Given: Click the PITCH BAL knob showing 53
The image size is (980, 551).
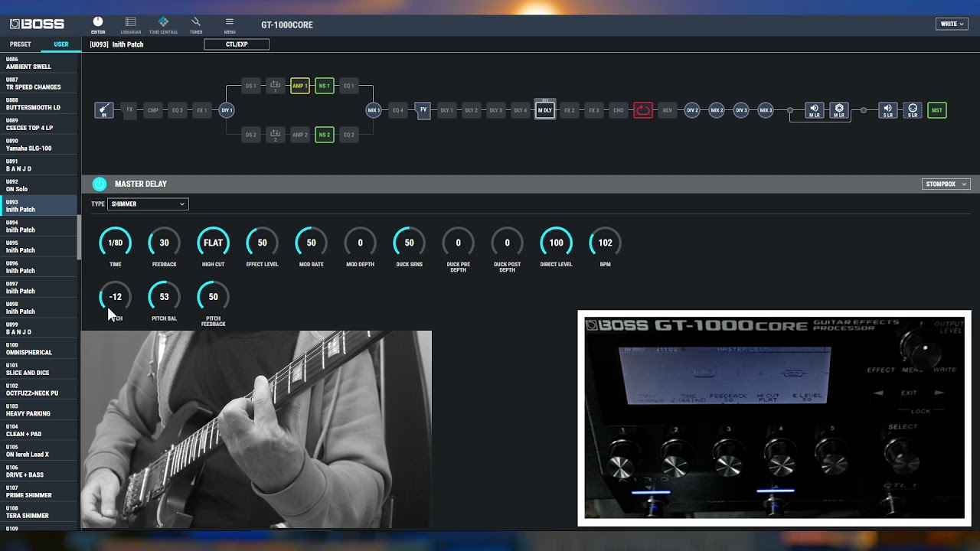Looking at the screenshot, I should coord(164,297).
